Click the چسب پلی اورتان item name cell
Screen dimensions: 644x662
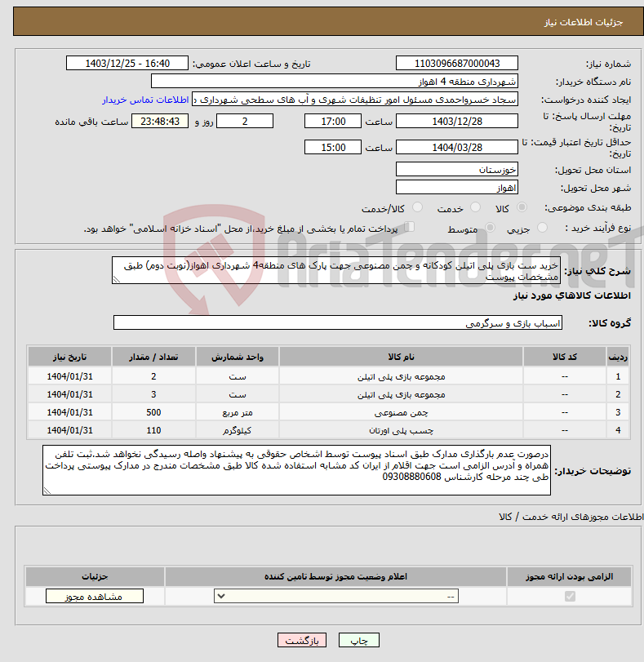[x=402, y=430]
